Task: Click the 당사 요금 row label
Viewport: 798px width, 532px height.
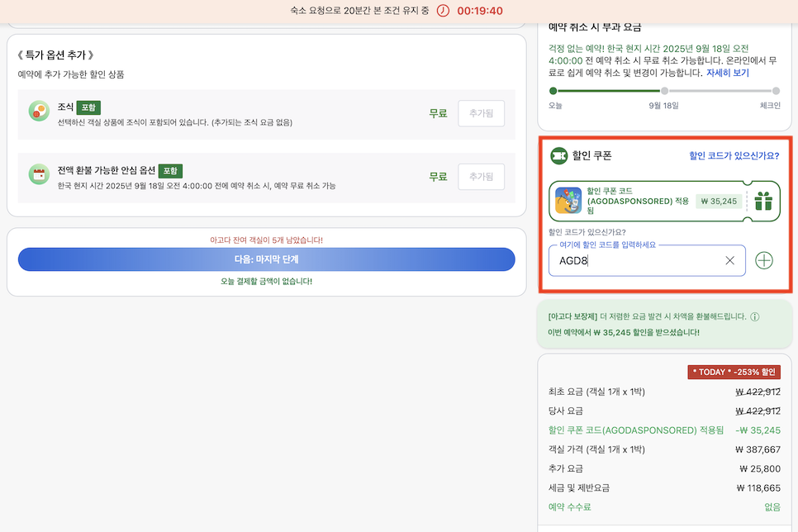Action: pos(565,411)
